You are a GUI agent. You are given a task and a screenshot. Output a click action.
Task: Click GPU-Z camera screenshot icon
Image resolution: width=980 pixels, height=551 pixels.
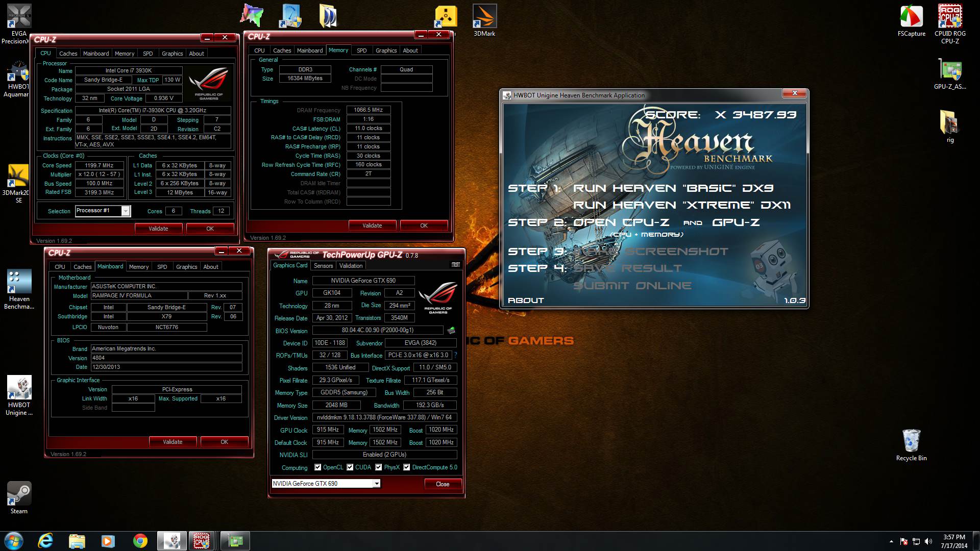[456, 265]
